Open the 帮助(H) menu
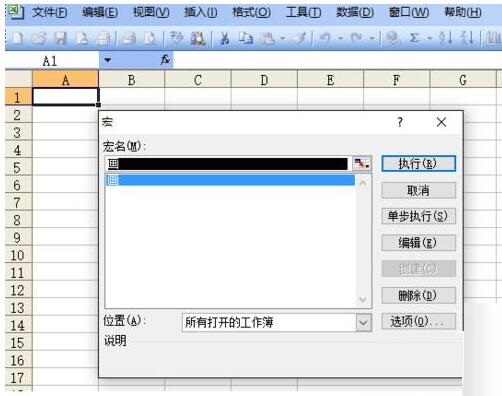Image resolution: width=502 pixels, height=396 pixels. pos(463,13)
